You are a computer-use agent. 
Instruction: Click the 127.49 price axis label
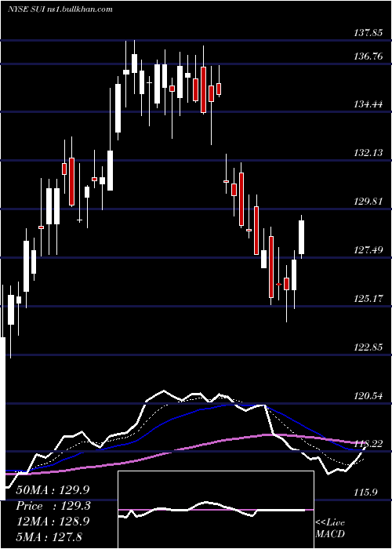tap(368, 250)
